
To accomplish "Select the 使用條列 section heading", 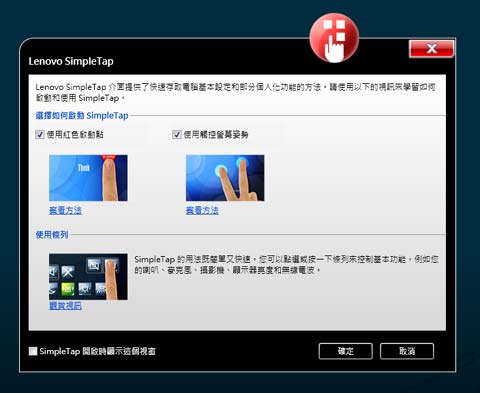I will point(52,235).
